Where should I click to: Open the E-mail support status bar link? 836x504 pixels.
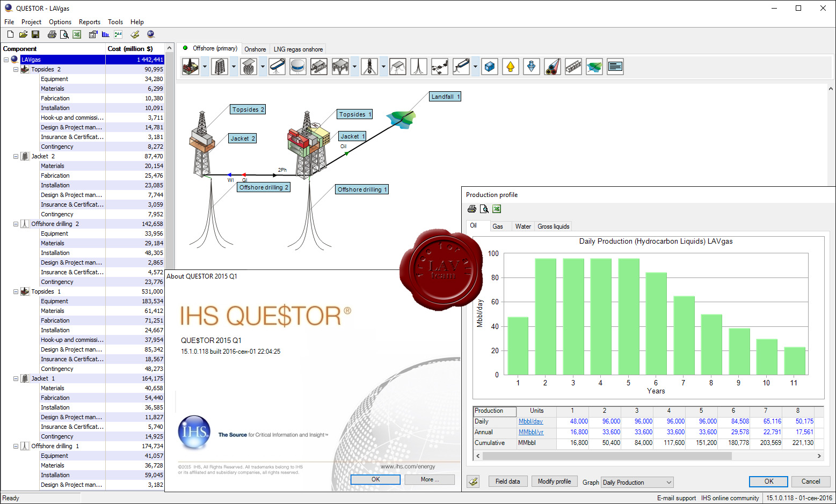[x=677, y=498]
